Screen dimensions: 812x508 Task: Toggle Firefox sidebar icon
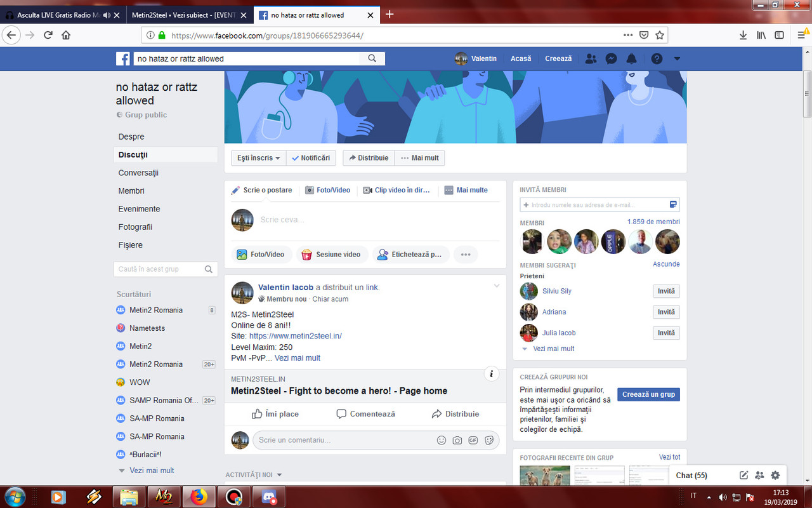779,35
